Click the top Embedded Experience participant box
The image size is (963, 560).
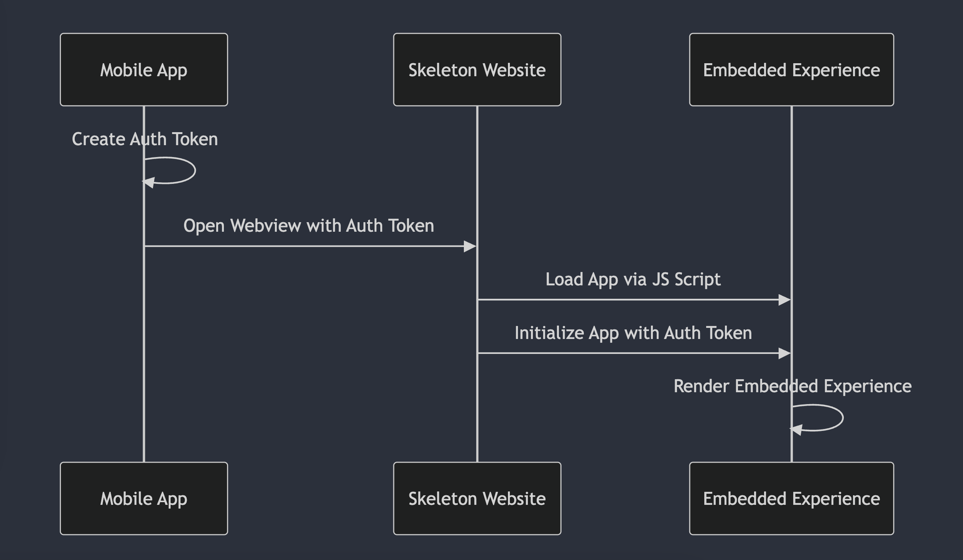point(791,70)
